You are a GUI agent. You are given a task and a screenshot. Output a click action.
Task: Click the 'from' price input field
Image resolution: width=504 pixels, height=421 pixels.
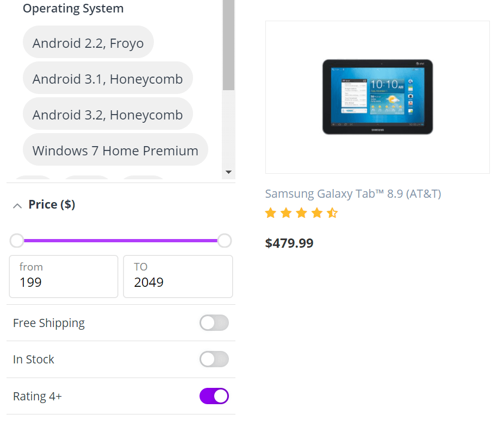pos(64,277)
